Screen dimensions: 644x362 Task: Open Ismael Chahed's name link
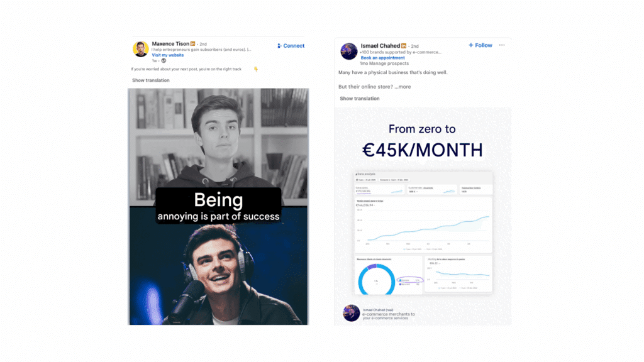[380, 45]
